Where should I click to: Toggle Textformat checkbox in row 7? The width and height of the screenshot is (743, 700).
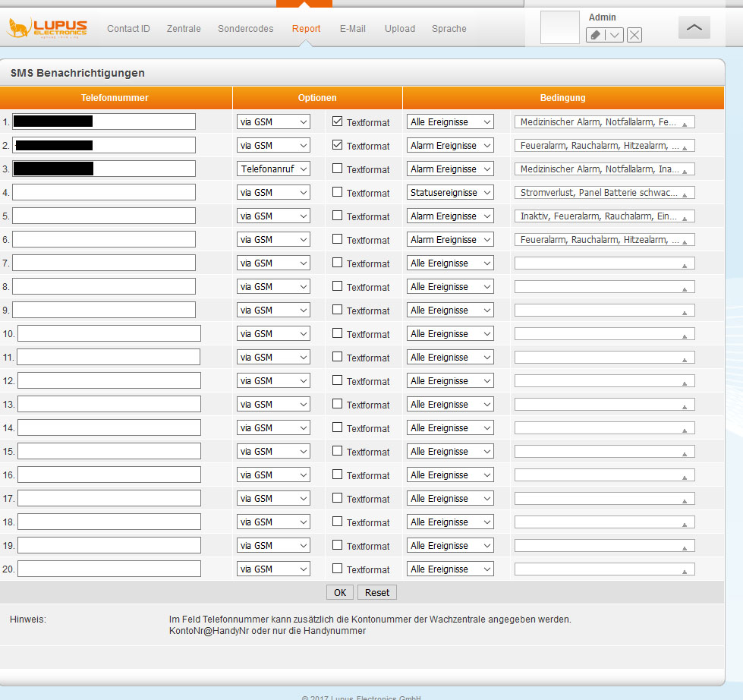[x=338, y=263]
